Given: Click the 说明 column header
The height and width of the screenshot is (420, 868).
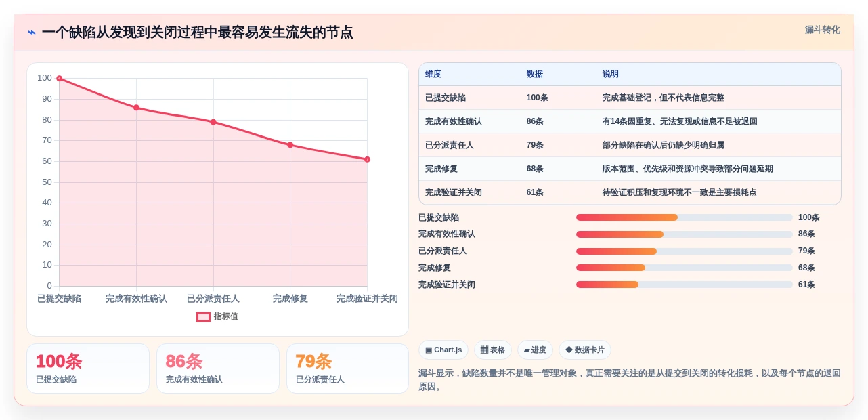Looking at the screenshot, I should [x=611, y=75].
